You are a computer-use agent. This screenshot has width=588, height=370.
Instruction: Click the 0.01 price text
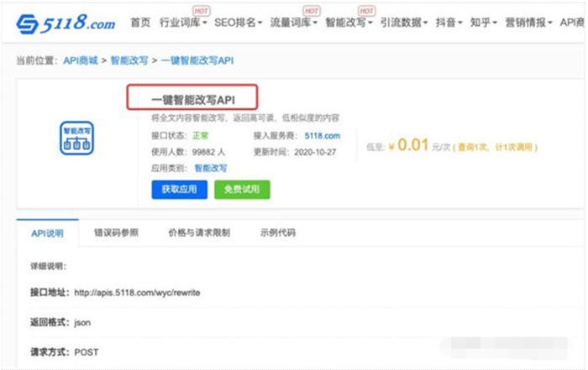coord(413,144)
